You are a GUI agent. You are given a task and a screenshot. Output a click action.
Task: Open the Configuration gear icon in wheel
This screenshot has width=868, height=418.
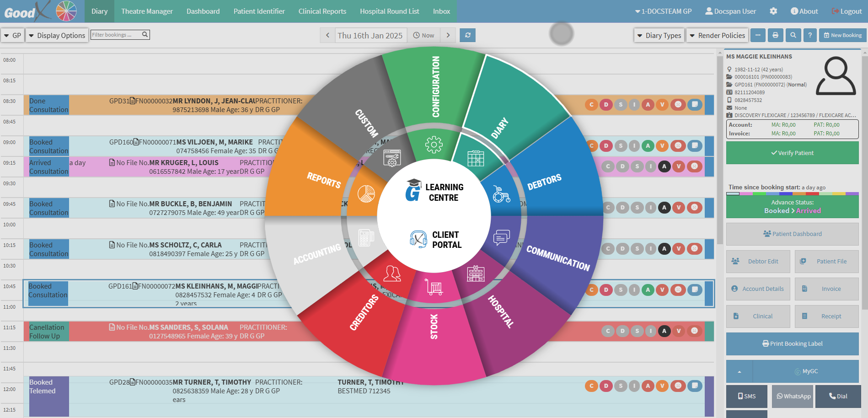[434, 145]
